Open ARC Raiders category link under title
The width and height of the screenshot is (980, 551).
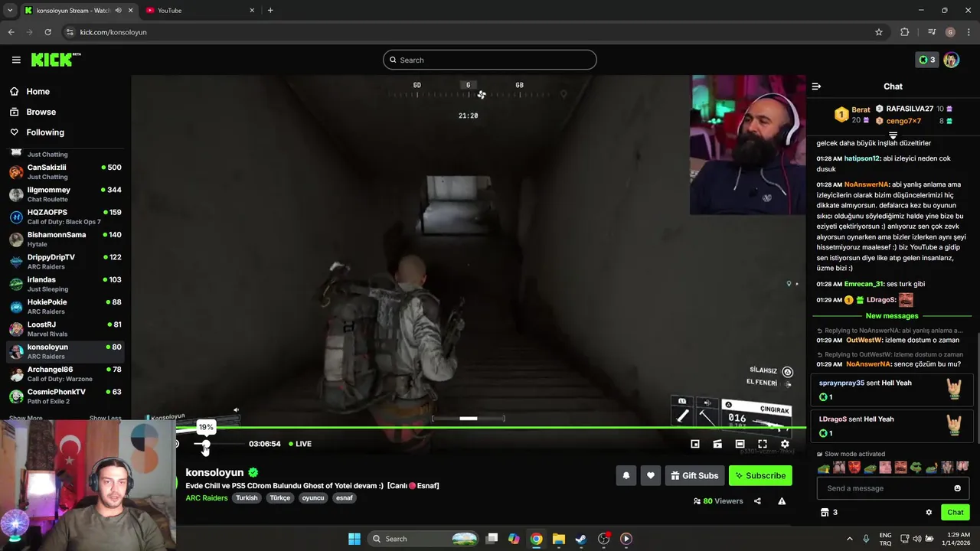(206, 498)
